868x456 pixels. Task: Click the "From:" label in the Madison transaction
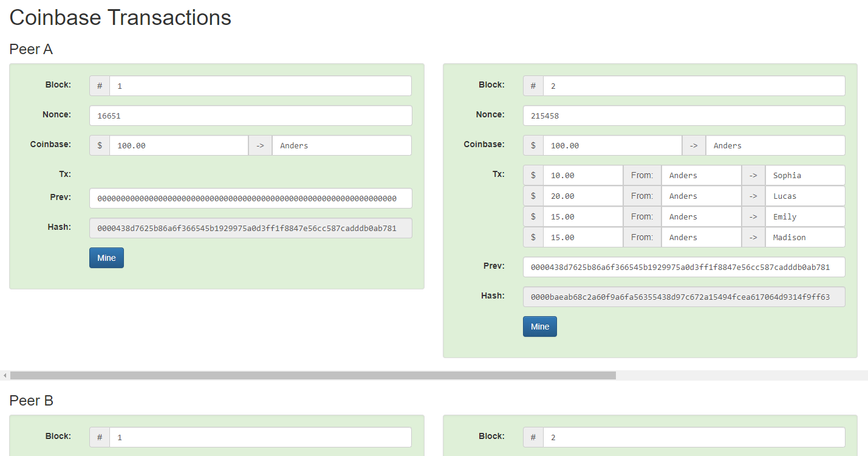pyautogui.click(x=642, y=237)
